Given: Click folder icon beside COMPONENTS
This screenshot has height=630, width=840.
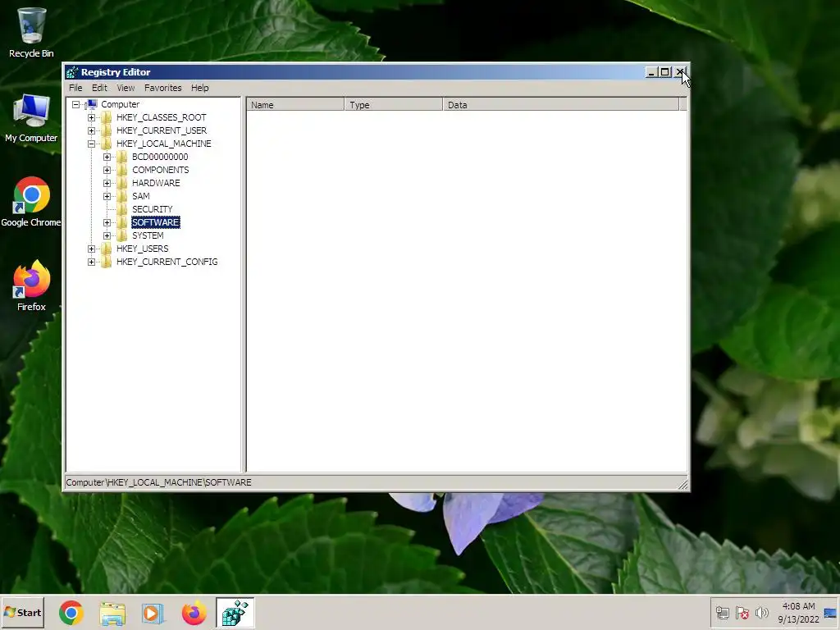Looking at the screenshot, I should 122,170.
